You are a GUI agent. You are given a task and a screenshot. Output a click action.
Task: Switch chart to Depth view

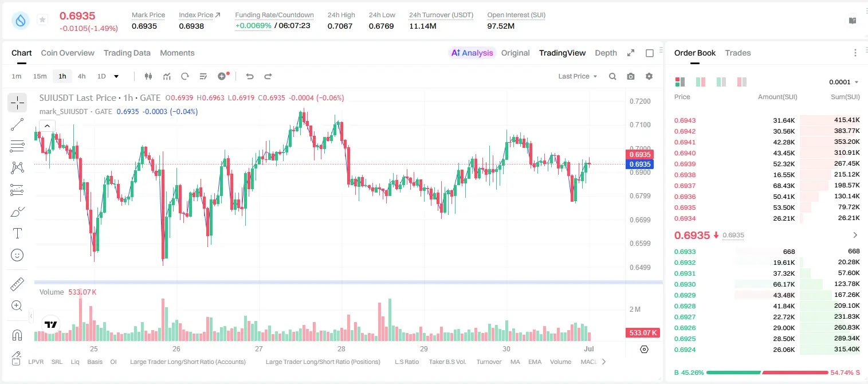(606, 53)
